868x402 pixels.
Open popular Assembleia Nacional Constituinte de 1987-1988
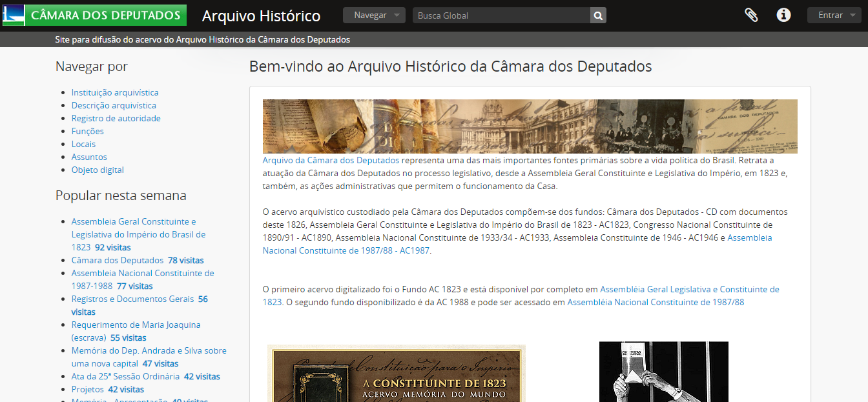143,279
